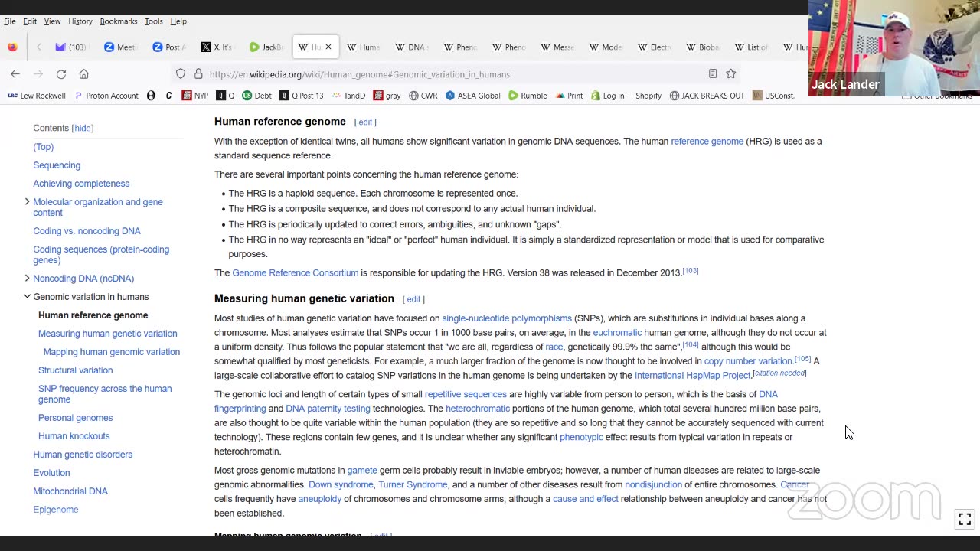
Task: Open the Lew Rockwell bookmark
Action: tap(37, 96)
